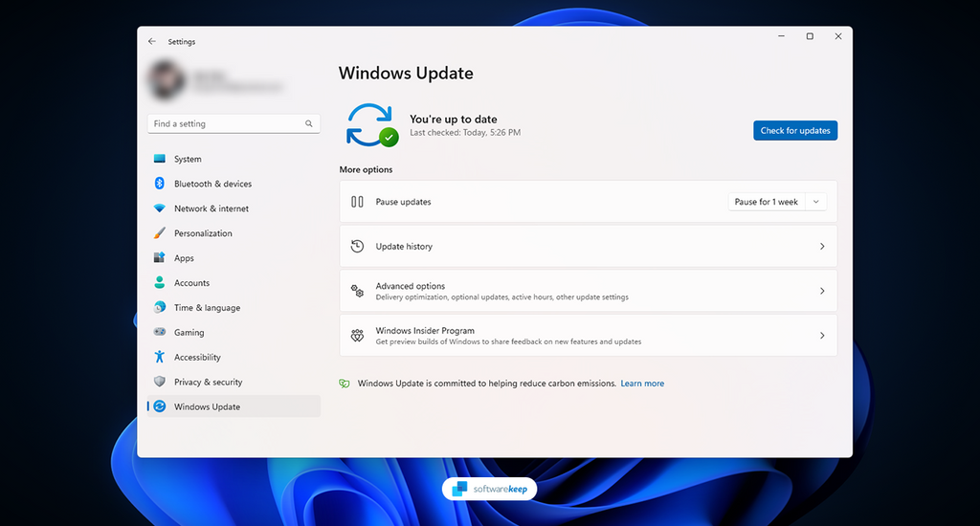Click the System monitor icon

[160, 159]
